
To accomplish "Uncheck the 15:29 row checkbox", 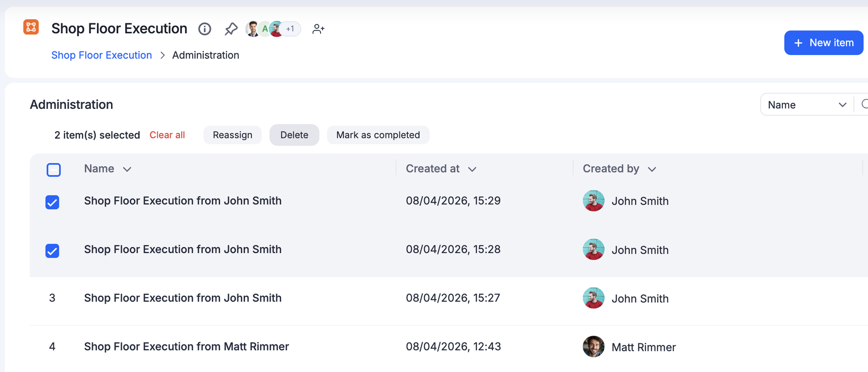I will [52, 202].
